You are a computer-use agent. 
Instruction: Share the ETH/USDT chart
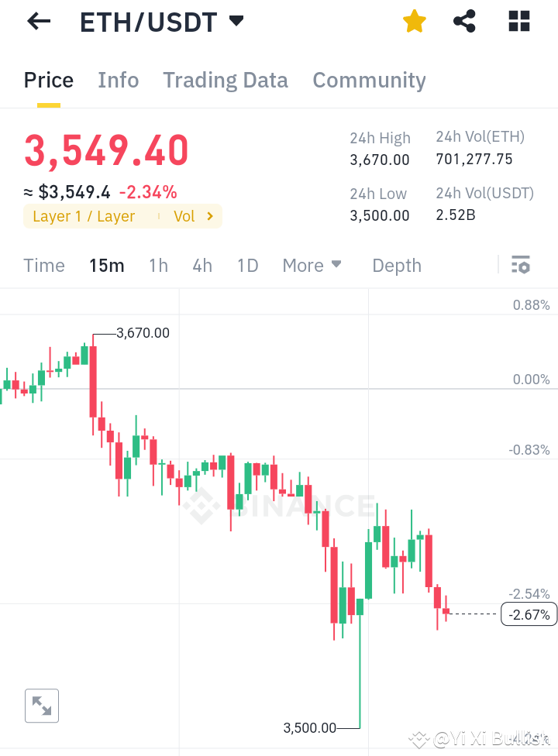[x=464, y=21]
